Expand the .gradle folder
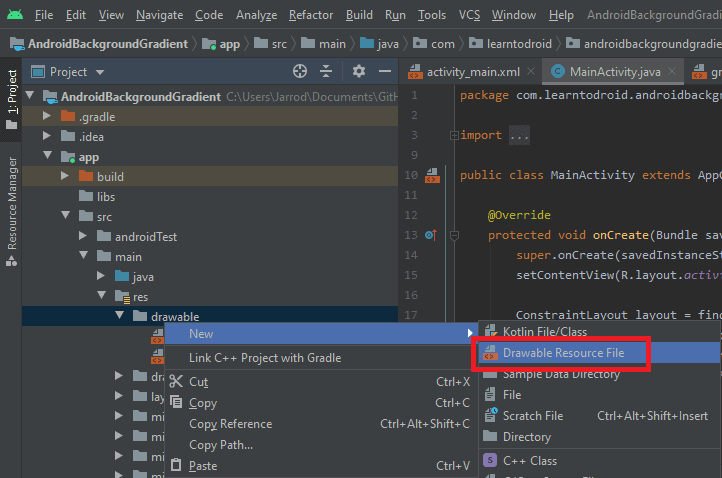Viewport: 722px width, 478px height. [x=48, y=117]
